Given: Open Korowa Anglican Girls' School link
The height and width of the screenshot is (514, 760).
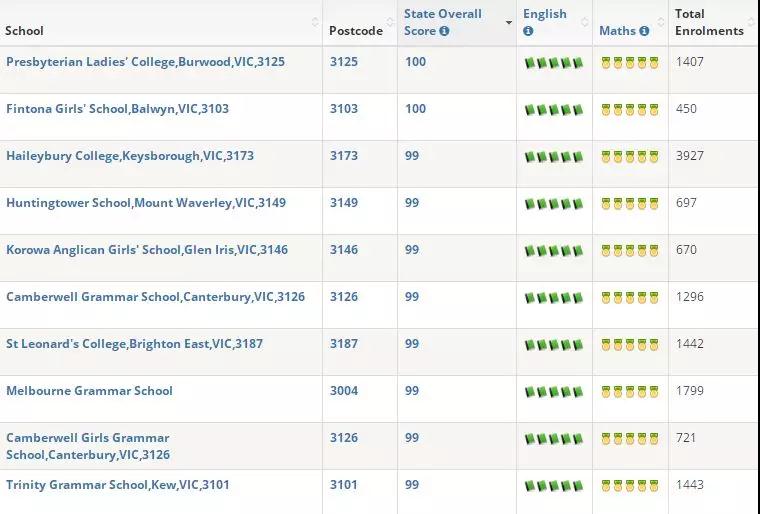Looking at the screenshot, I should (146, 250).
